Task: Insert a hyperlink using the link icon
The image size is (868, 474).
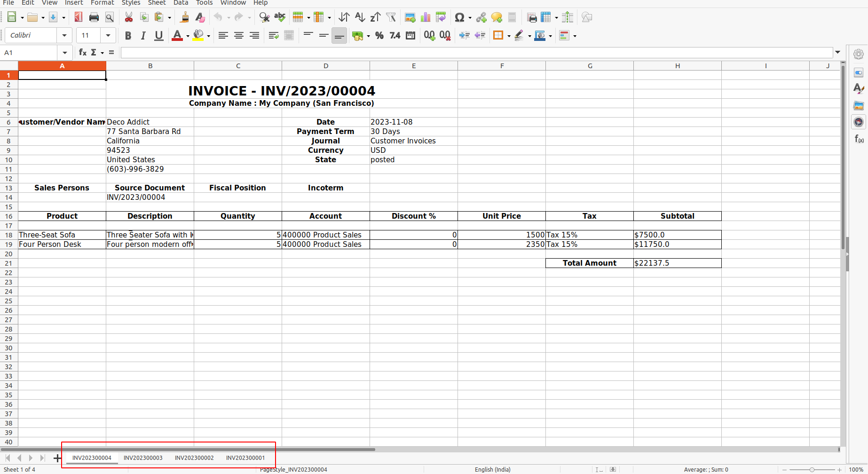Action: (x=481, y=17)
